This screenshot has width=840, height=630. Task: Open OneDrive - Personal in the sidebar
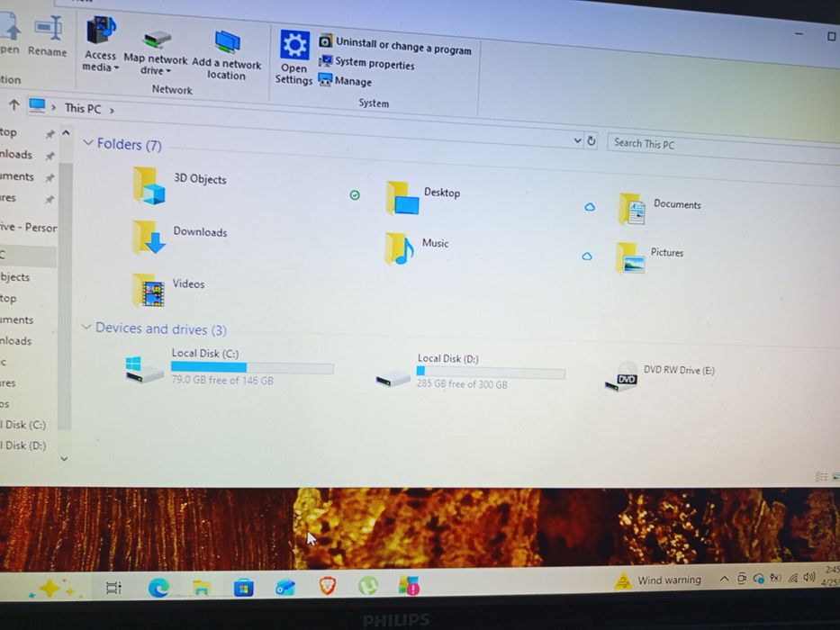[x=29, y=227]
